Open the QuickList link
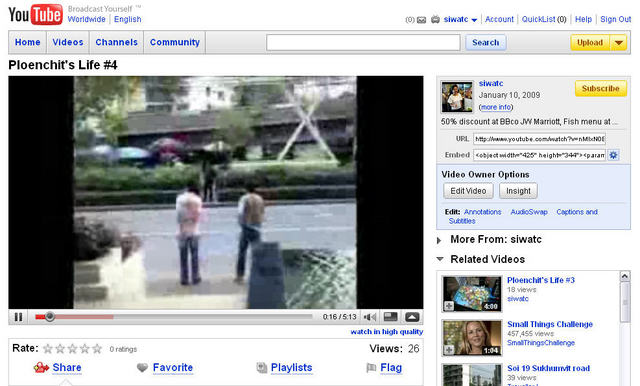 (x=538, y=19)
